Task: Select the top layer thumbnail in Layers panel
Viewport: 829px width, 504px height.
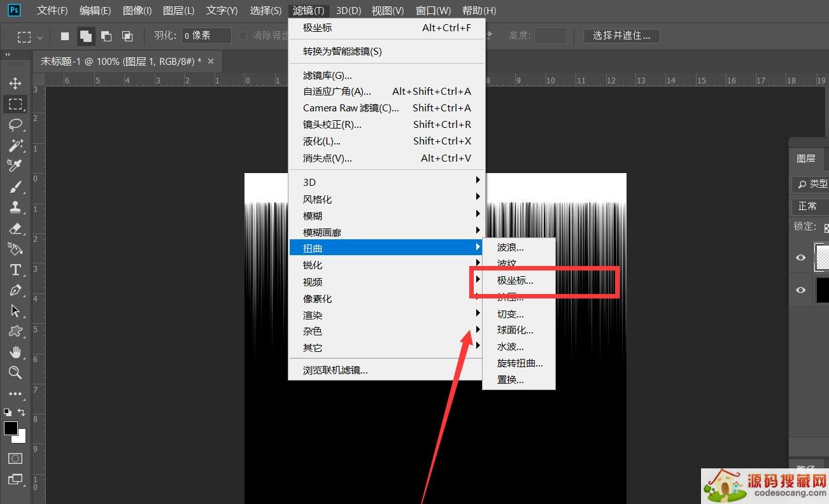Action: pyautogui.click(x=823, y=257)
